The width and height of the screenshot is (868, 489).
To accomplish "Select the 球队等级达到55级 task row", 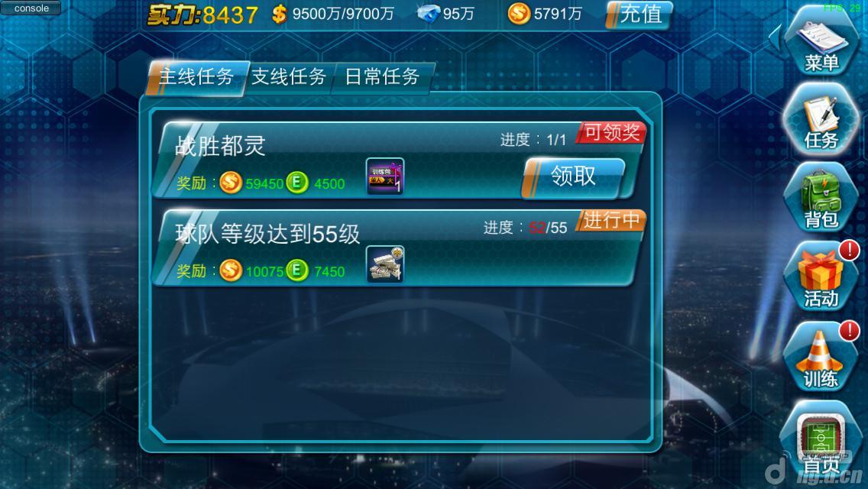I will coord(399,248).
